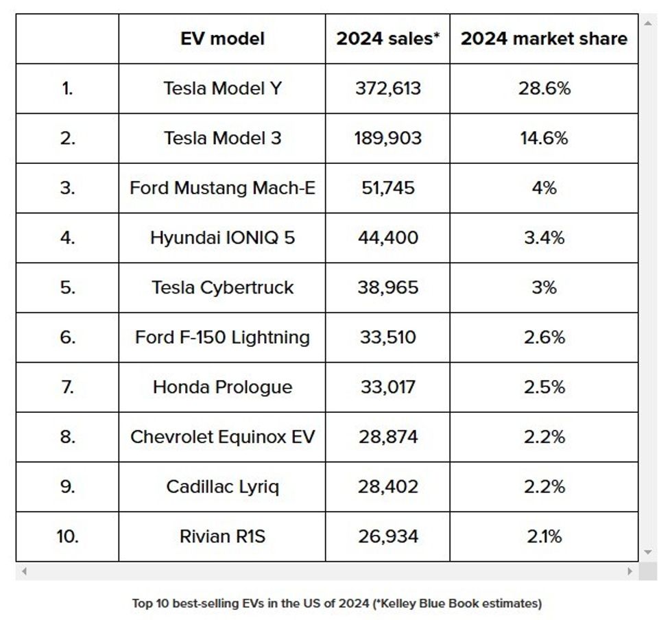Select the Tesla Model Y cell
Image resolution: width=672 pixels, height=620 pixels.
[x=222, y=88]
